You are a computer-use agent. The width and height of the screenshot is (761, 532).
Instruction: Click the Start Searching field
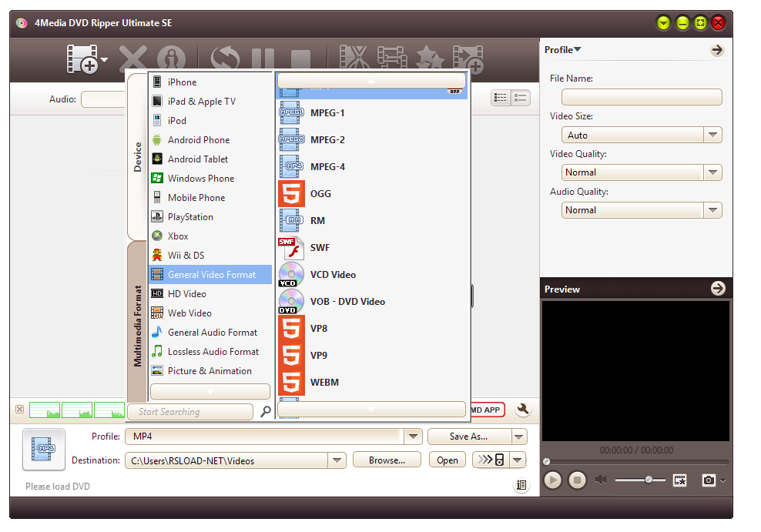190,412
